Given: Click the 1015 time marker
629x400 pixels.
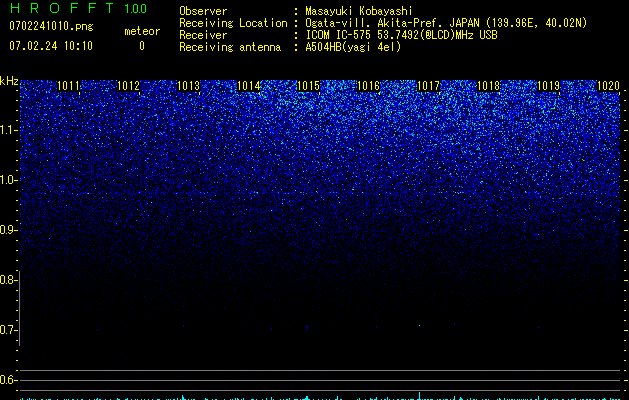Looking at the screenshot, I should tap(308, 86).
